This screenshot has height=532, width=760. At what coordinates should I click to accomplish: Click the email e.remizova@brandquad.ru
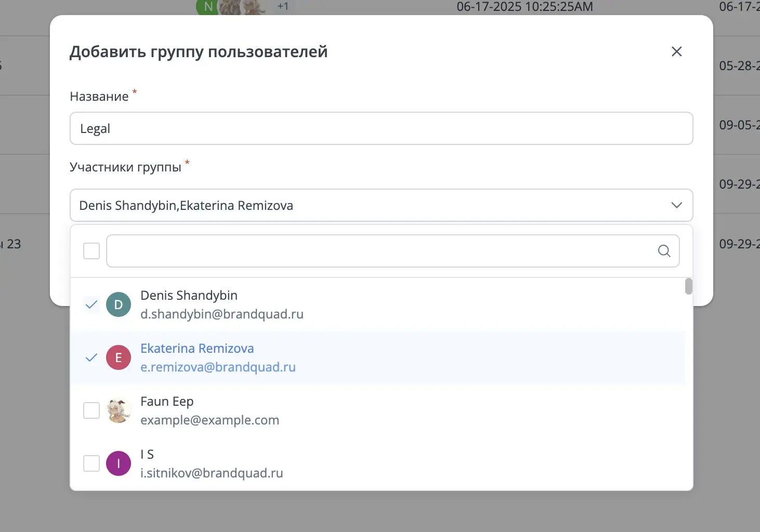point(218,367)
